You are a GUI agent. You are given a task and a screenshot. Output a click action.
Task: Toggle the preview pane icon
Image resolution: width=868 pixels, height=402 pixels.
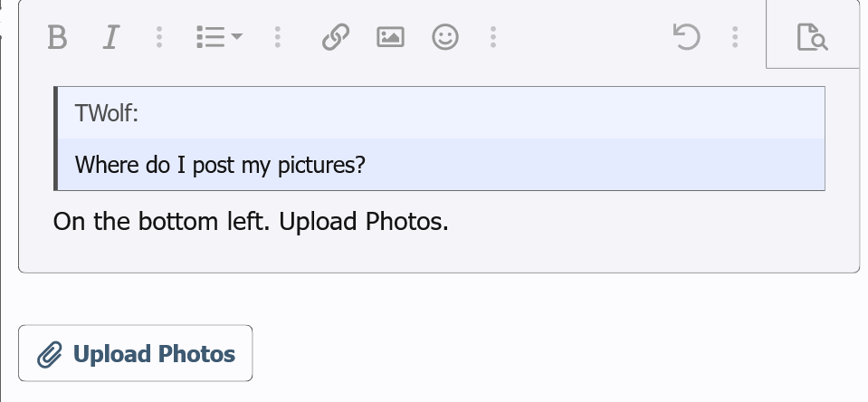tap(812, 37)
